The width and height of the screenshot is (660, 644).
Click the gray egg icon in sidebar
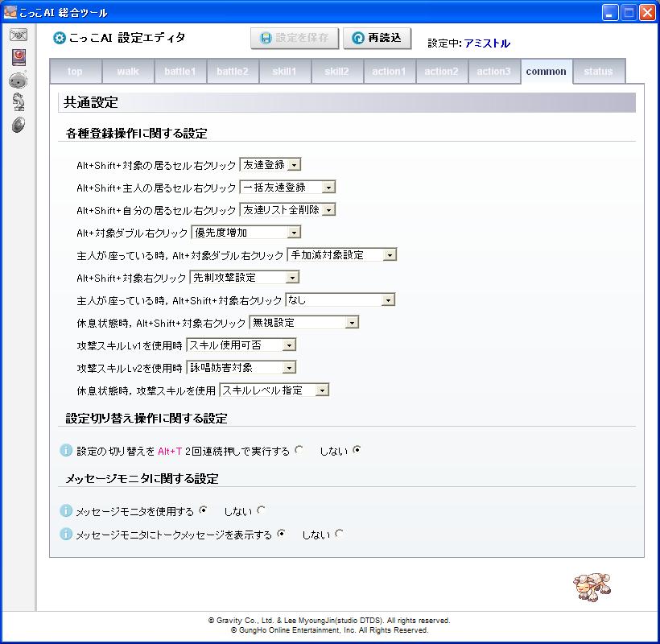click(x=18, y=124)
